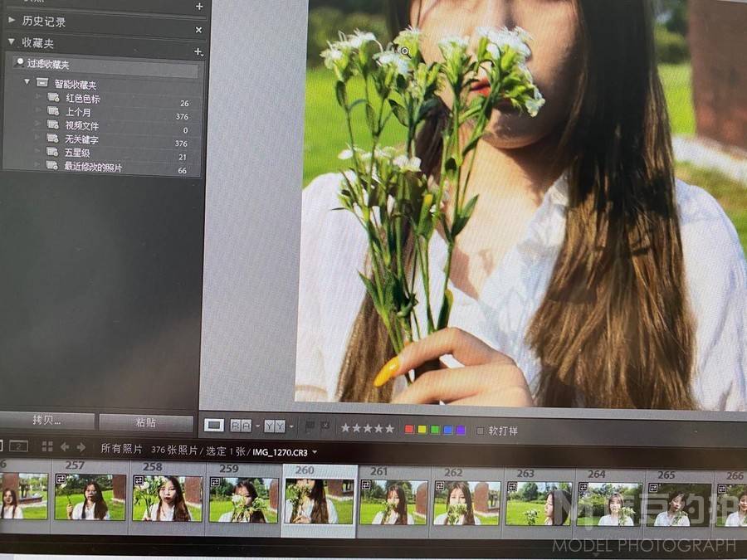This screenshot has width=747, height=560.
Task: Click the 粘贴 button
Action: tap(146, 423)
